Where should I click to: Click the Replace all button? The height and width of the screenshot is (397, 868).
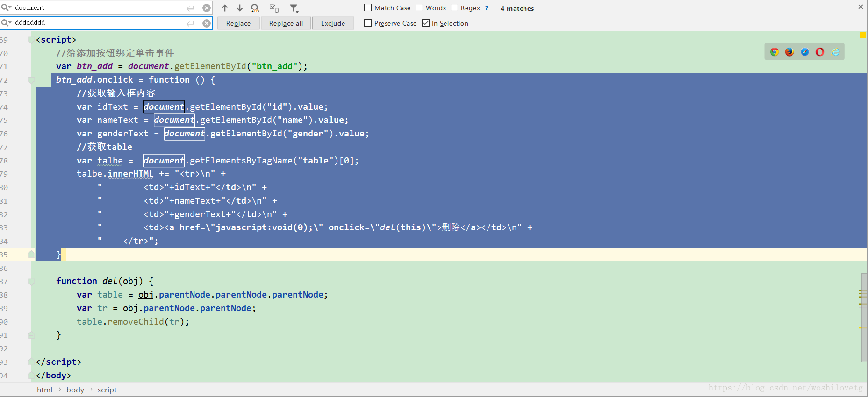click(286, 23)
